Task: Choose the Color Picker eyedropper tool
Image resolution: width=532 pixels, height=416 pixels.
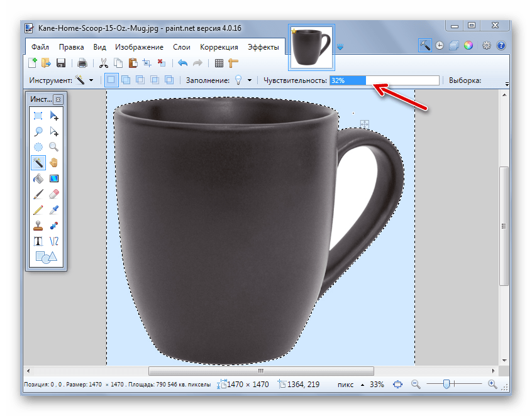Action: (54, 211)
